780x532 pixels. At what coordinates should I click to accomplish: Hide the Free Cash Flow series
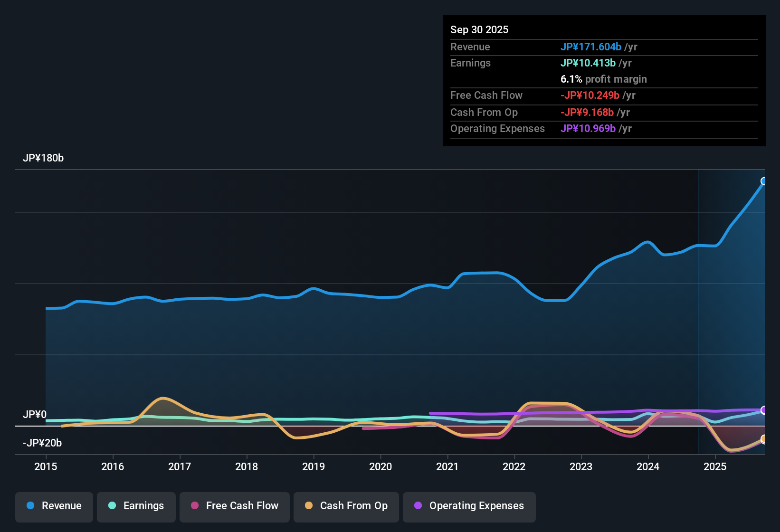click(x=234, y=506)
